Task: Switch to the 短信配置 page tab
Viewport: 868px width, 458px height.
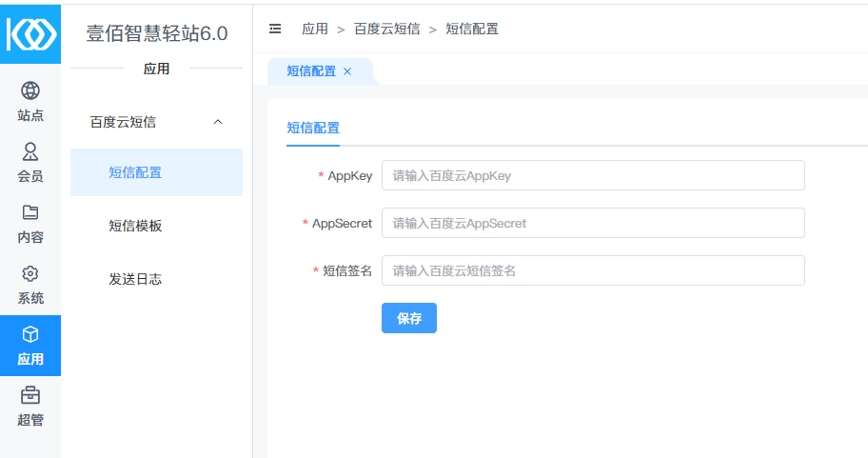Action: pos(311,71)
